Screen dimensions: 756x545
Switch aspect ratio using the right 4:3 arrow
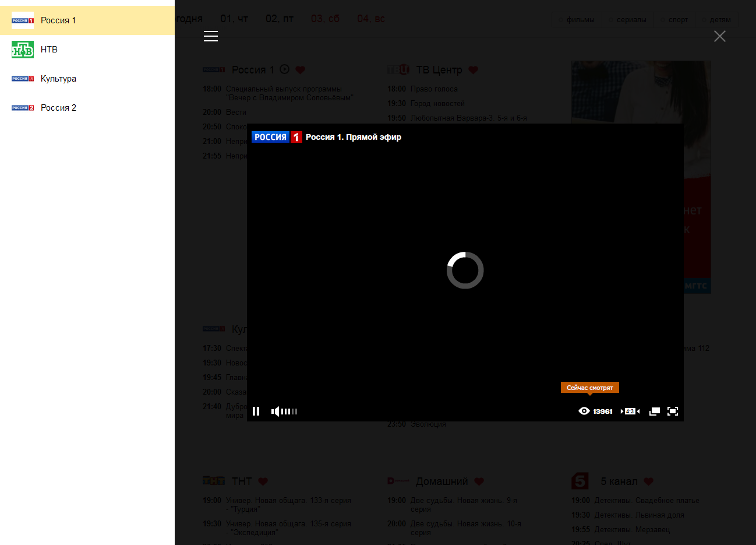pos(638,411)
